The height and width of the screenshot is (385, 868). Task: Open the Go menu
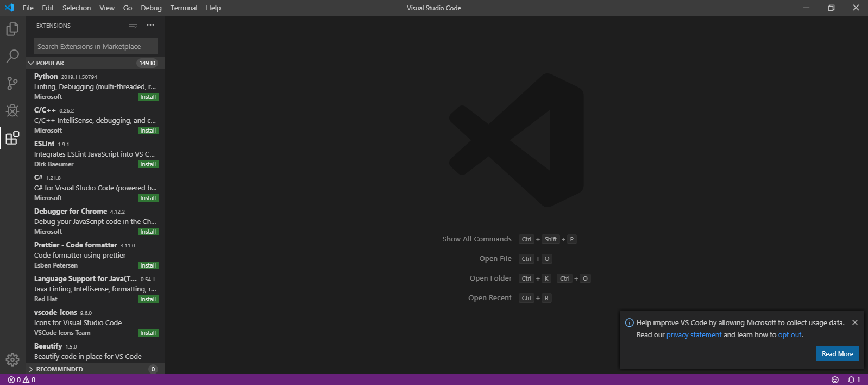coord(128,8)
